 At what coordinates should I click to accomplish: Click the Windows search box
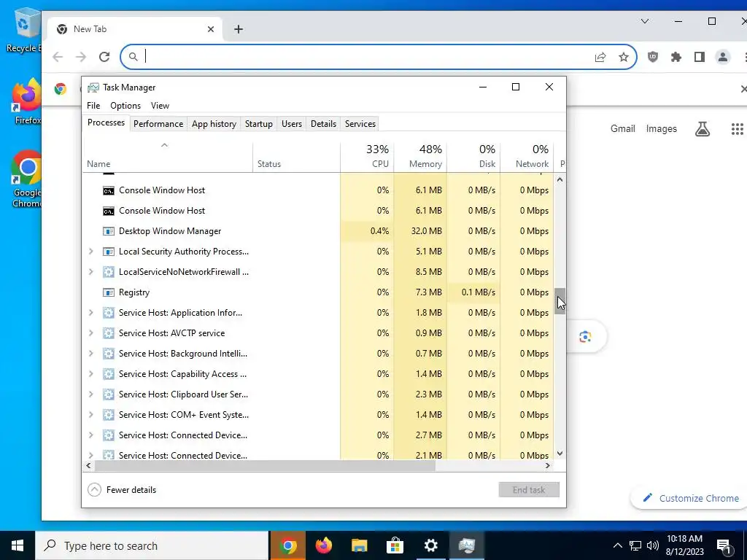[152, 545]
